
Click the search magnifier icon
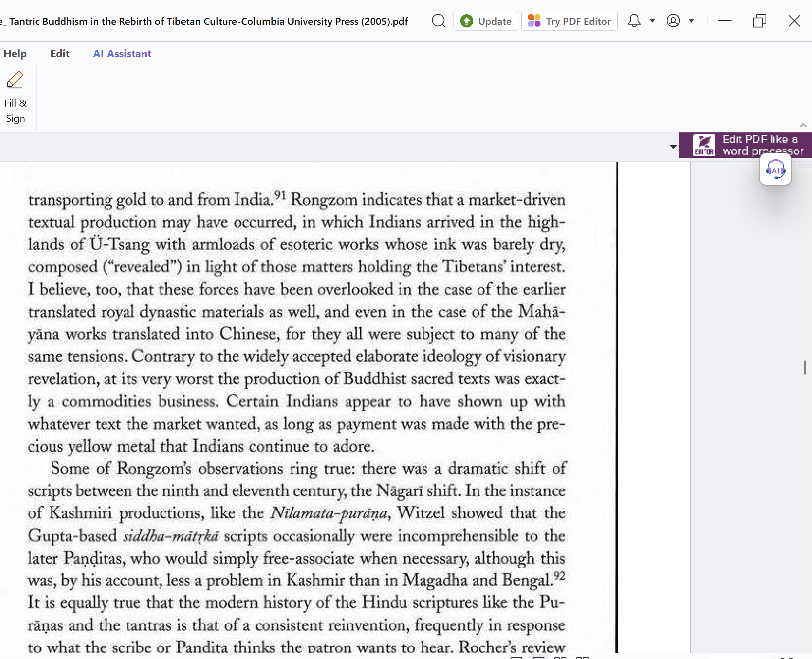pos(439,21)
